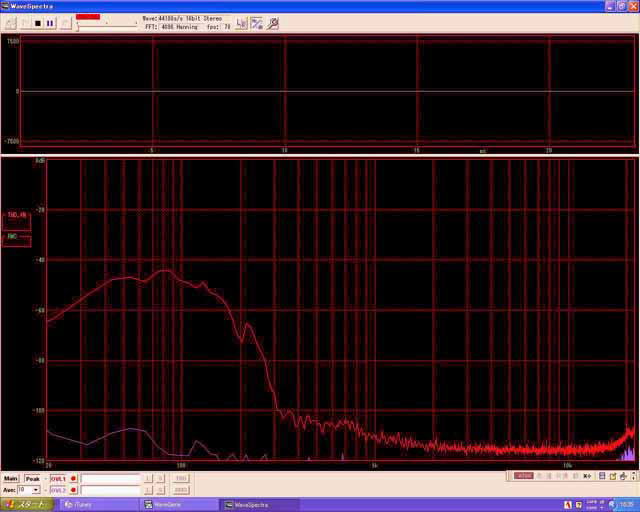640x512 pixels.
Task: Click the red label button in lower-right toolbar
Action: (523, 476)
